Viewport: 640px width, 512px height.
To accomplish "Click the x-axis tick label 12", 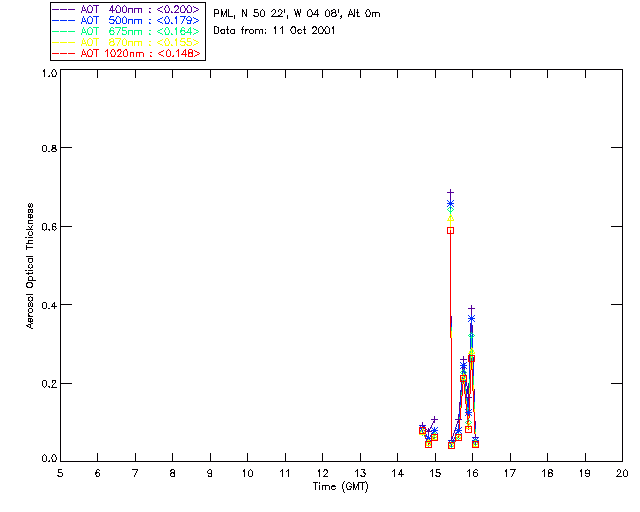I will tap(322, 473).
